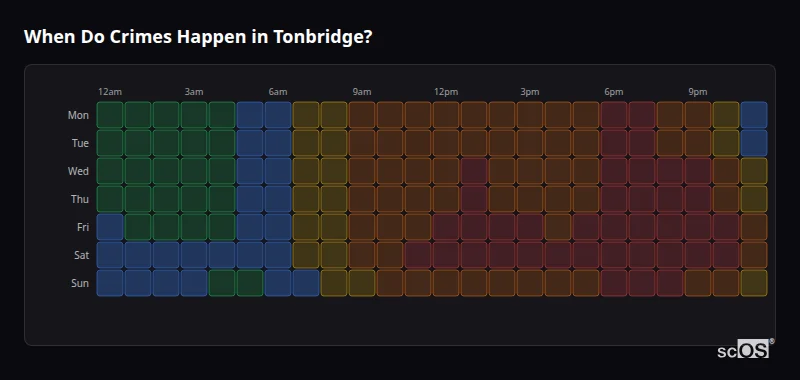Select the Thu row label
The image size is (800, 380).
point(80,199)
